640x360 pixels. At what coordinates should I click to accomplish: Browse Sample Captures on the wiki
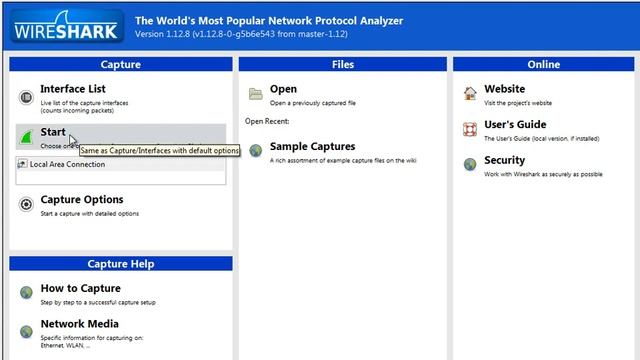312,146
